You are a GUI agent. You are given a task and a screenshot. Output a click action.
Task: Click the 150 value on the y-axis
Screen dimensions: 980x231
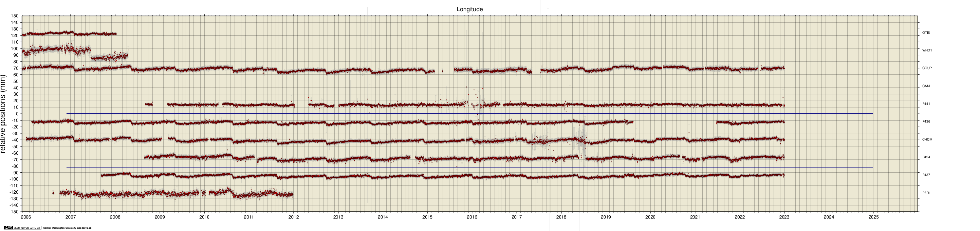point(14,16)
